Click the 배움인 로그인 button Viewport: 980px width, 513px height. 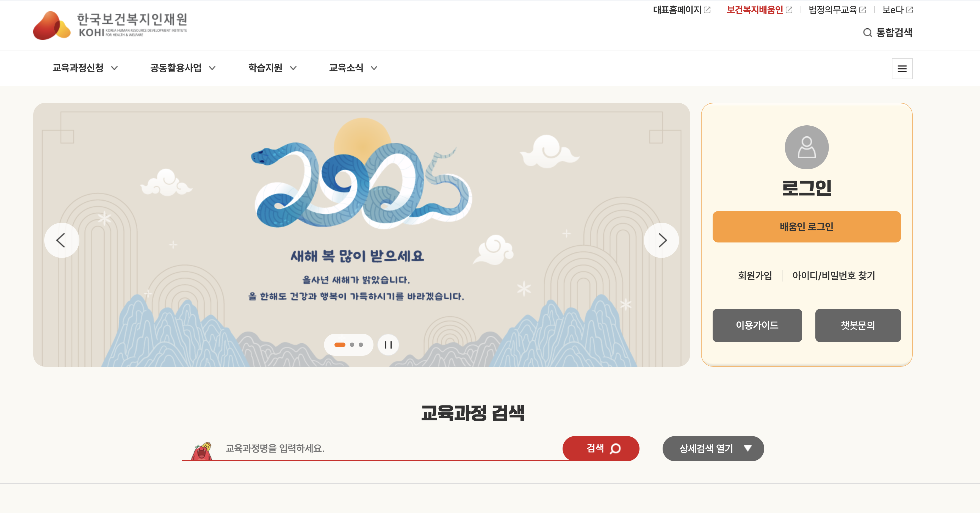pos(807,227)
